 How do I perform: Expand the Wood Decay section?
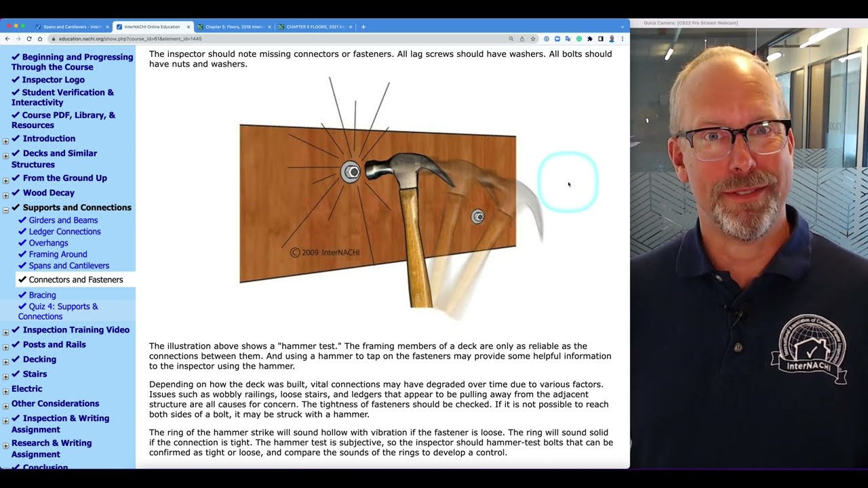click(6, 195)
